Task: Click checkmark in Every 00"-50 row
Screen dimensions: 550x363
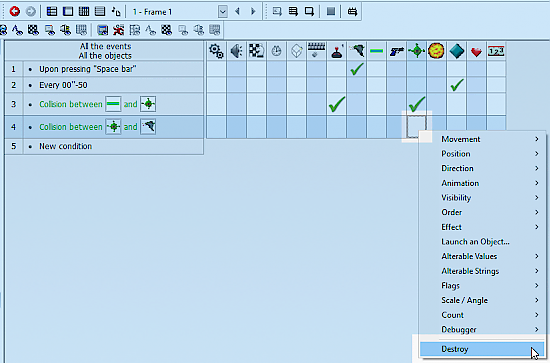Action: (x=457, y=85)
